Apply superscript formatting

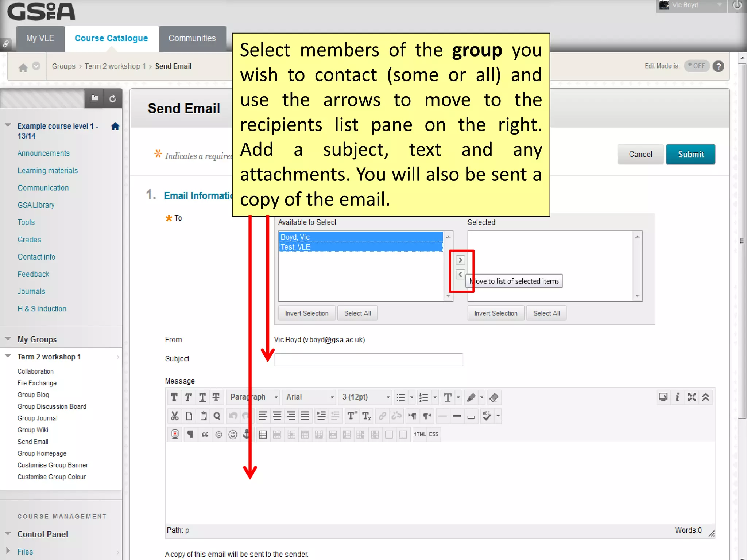(x=352, y=416)
